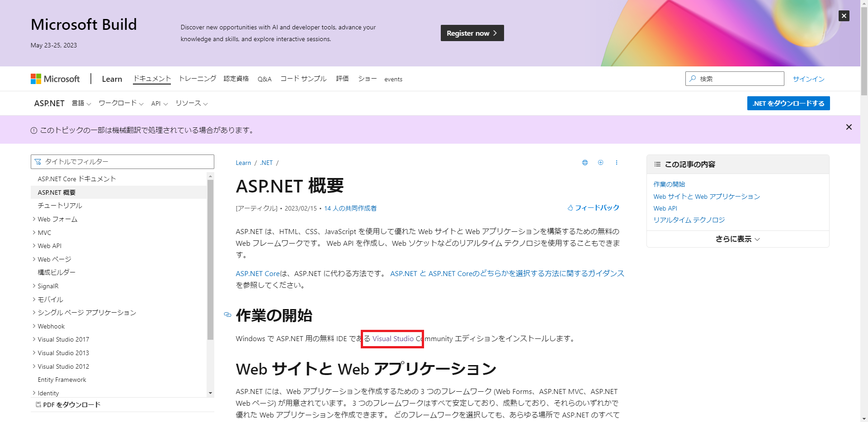Expand the 言語 dropdown
This screenshot has width=868, height=422.
81,103
